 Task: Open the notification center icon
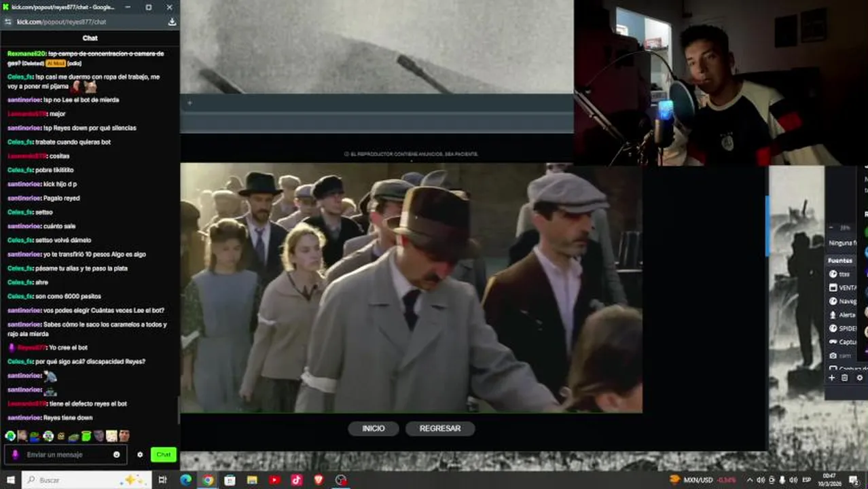854,480
